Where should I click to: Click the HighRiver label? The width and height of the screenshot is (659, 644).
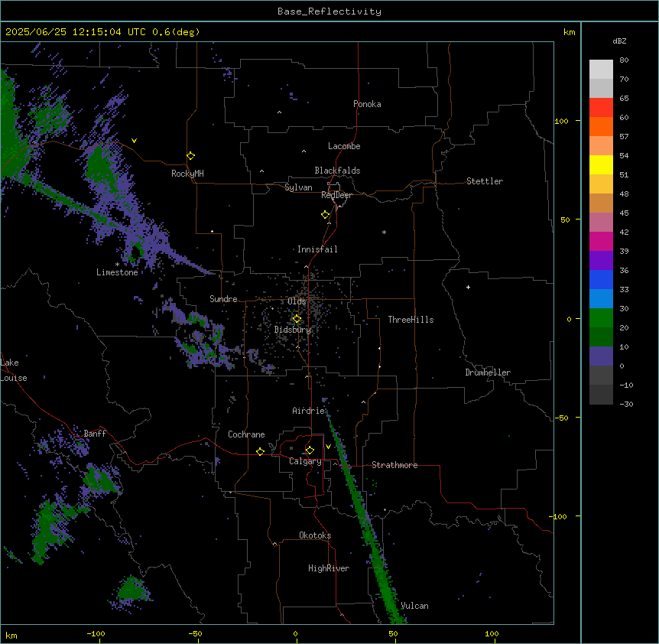click(329, 568)
